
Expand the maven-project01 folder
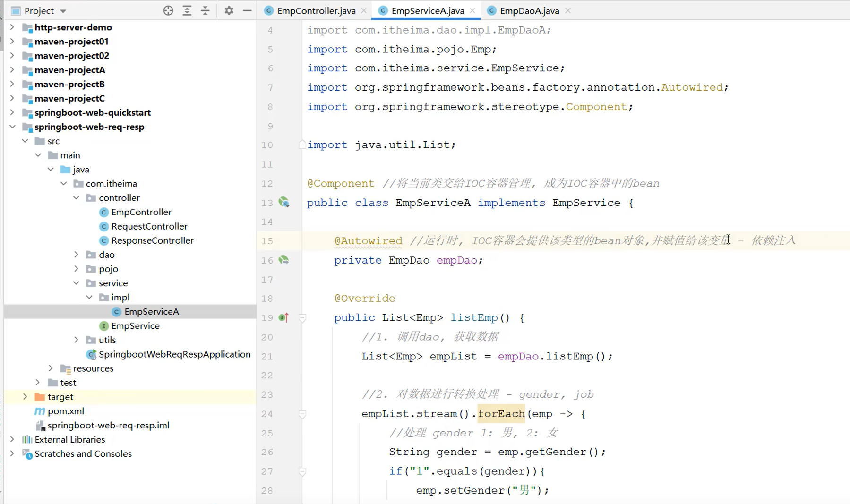(11, 42)
